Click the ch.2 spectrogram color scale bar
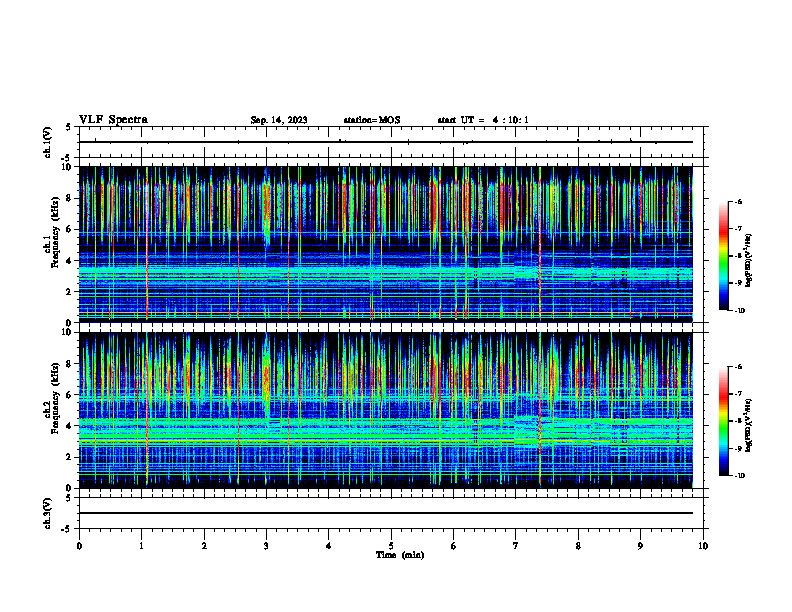Screen dimensions: 792x612 (x=723, y=421)
